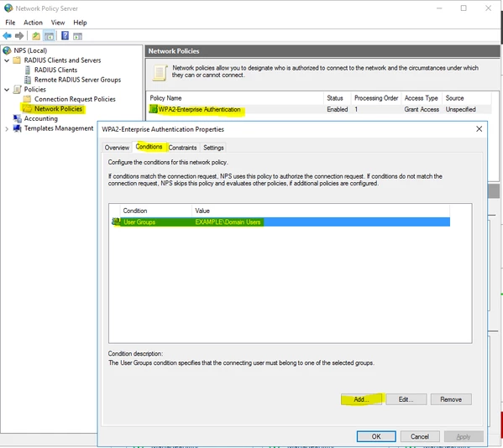Click the WPA2-Enterprise policy row icon
Viewport: 503px width, 448px height.
click(x=154, y=109)
